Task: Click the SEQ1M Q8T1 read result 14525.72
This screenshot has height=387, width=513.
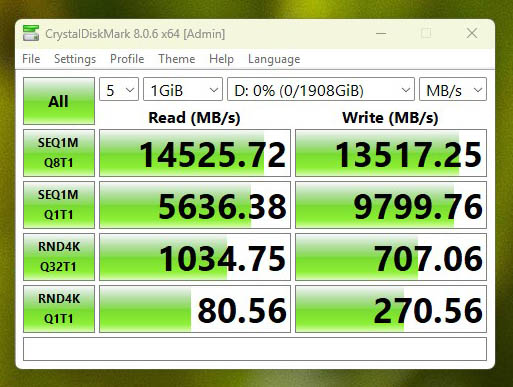Action: pyautogui.click(x=195, y=153)
